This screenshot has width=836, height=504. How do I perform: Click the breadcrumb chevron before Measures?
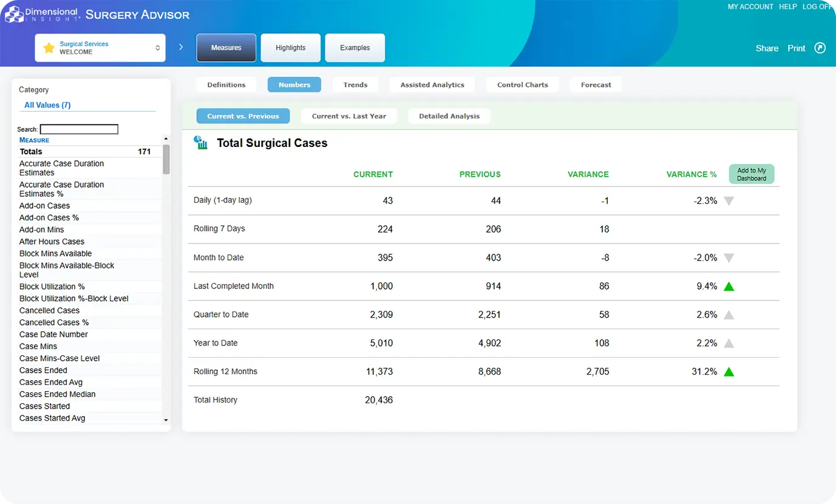tap(181, 47)
